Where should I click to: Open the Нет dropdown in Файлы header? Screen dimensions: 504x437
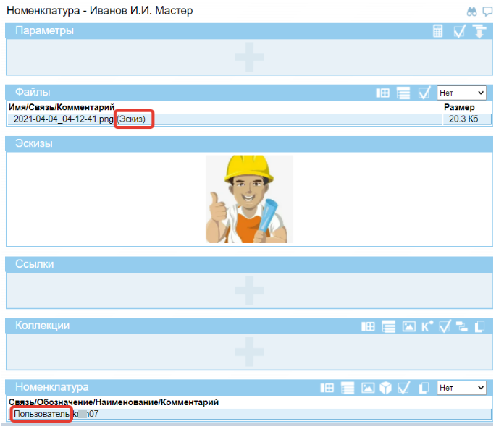461,93
